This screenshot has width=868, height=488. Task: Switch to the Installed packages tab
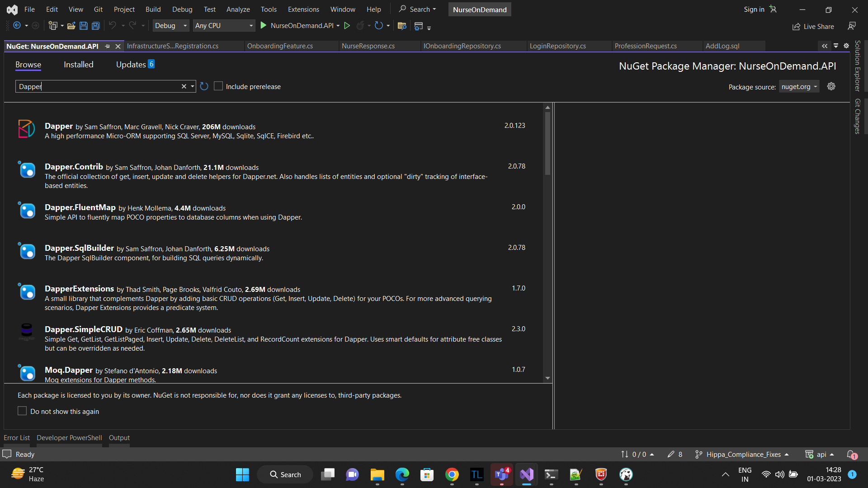[x=78, y=65]
